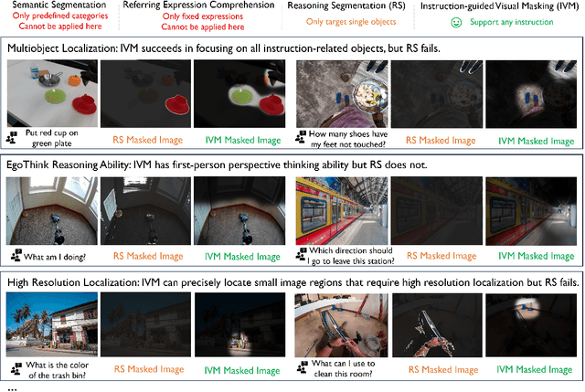This screenshot has height=392, width=585.
Task: Open original street image with palm trees
Action: [x=52, y=324]
